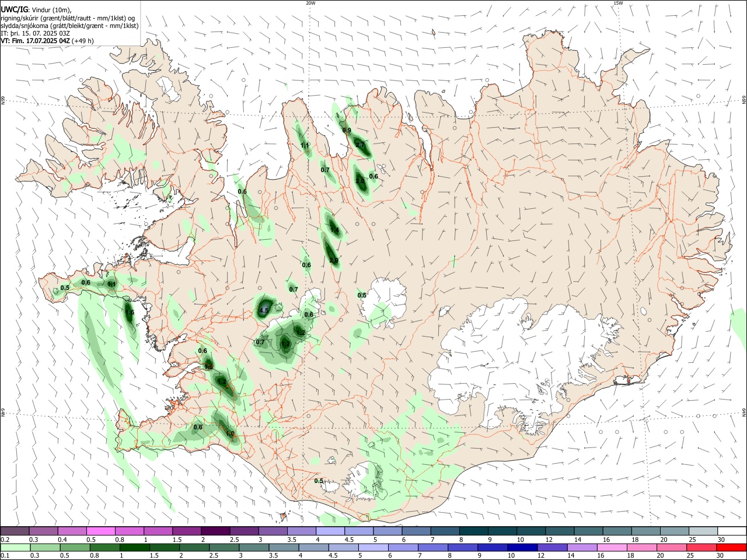Click the magenta upper-row legend swatch labelled 0.5
The width and height of the screenshot is (747, 560).
tap(100, 531)
